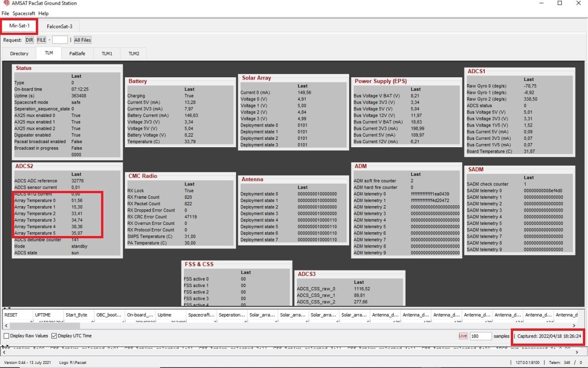Switch to the TLM2 tab

pyautogui.click(x=134, y=53)
